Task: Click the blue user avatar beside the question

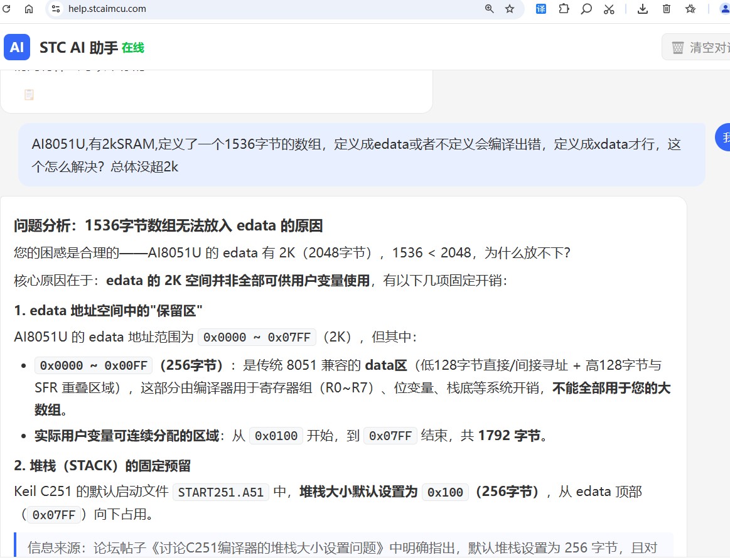Action: (724, 137)
